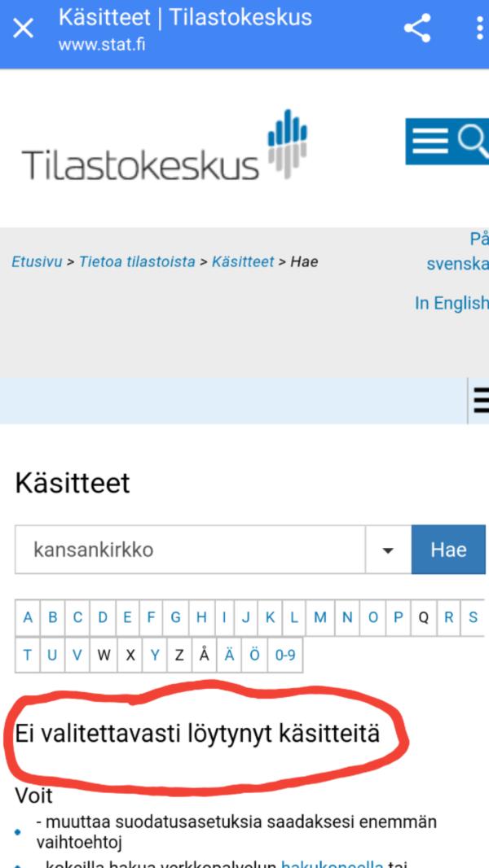Choose letter T in alphabet index
The width and height of the screenshot is (489, 868).
[x=28, y=655]
